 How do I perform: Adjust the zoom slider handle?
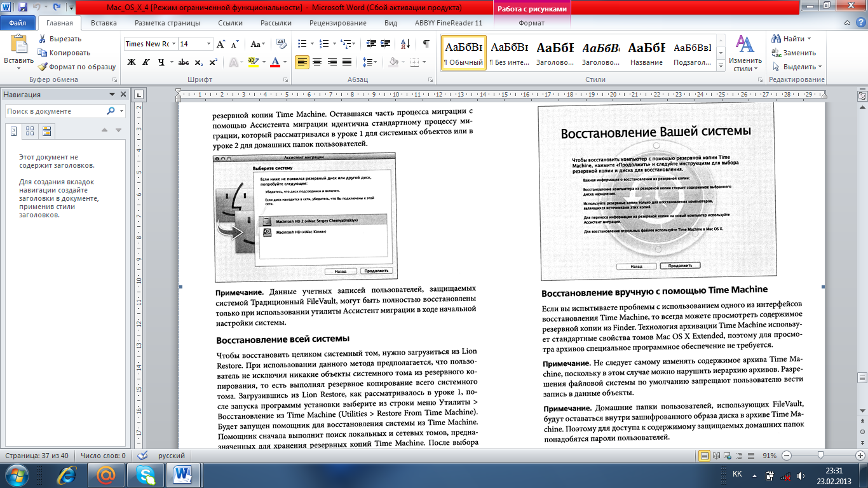[x=822, y=456]
